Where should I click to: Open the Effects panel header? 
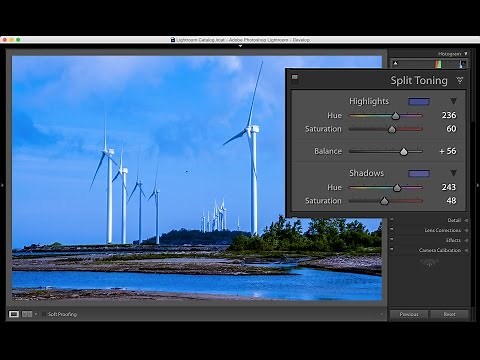[x=453, y=240]
